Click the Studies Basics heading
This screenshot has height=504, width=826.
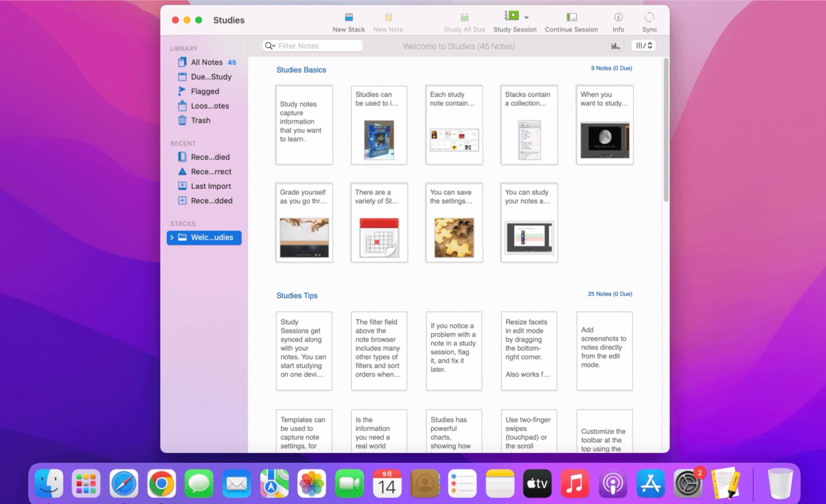[301, 70]
